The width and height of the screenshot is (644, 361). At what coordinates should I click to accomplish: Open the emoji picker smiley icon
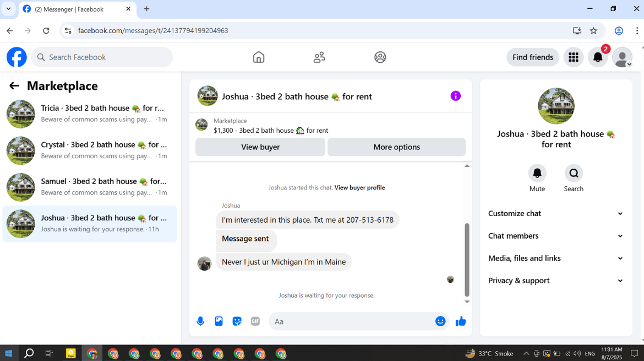click(x=440, y=321)
